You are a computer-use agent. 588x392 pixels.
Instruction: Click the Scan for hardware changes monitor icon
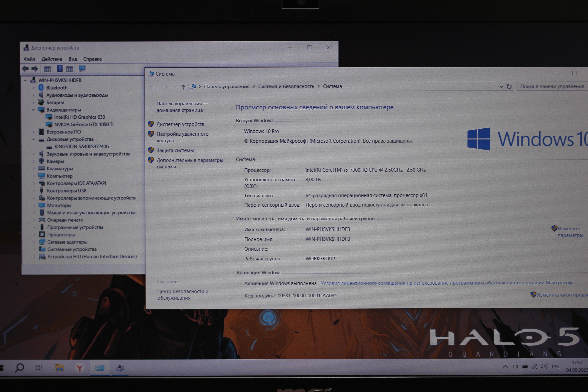[x=82, y=69]
